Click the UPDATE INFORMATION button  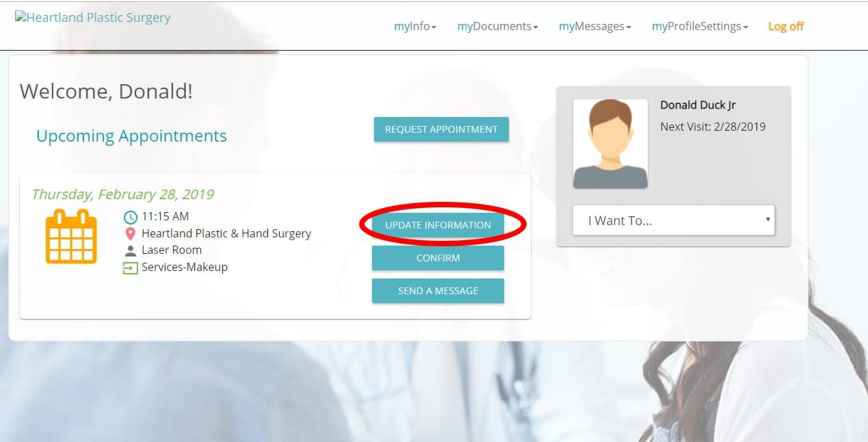click(438, 225)
